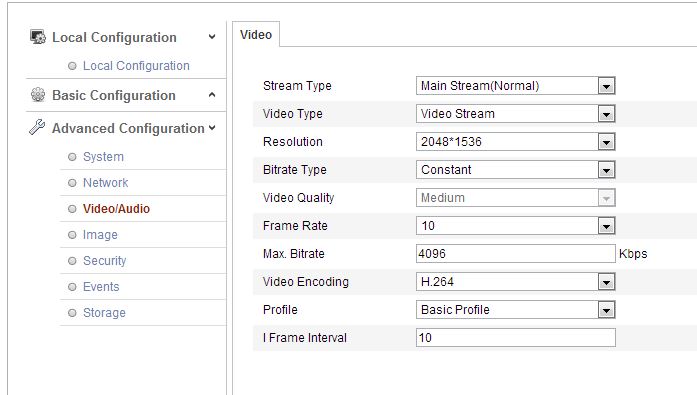Click the bullet next to System
The height and width of the screenshot is (395, 697).
[x=72, y=156]
